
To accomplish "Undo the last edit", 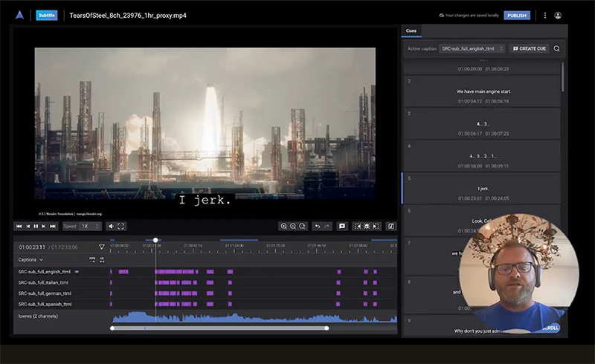I will point(318,227).
